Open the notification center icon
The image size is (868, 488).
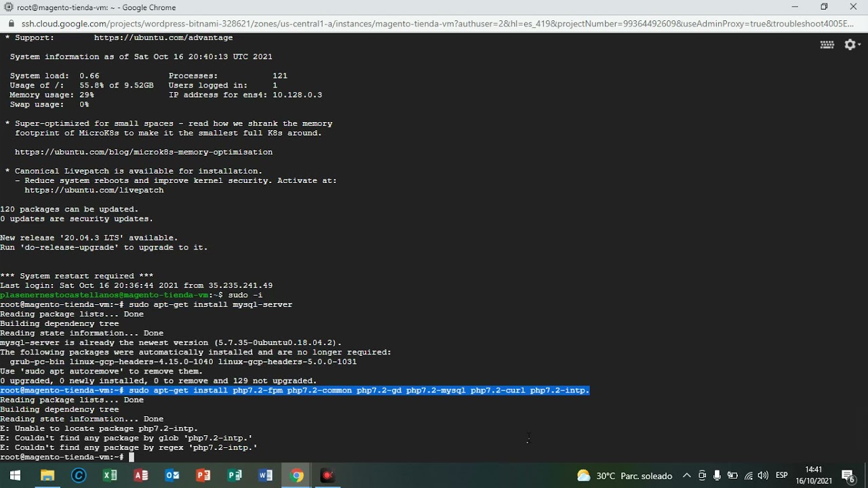click(848, 476)
